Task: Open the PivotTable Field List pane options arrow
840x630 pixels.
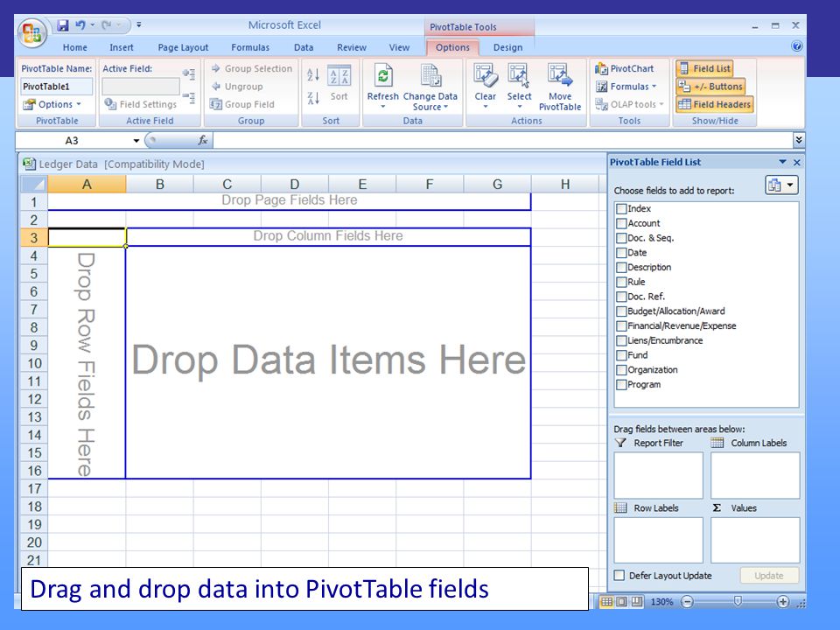Action: (782, 162)
